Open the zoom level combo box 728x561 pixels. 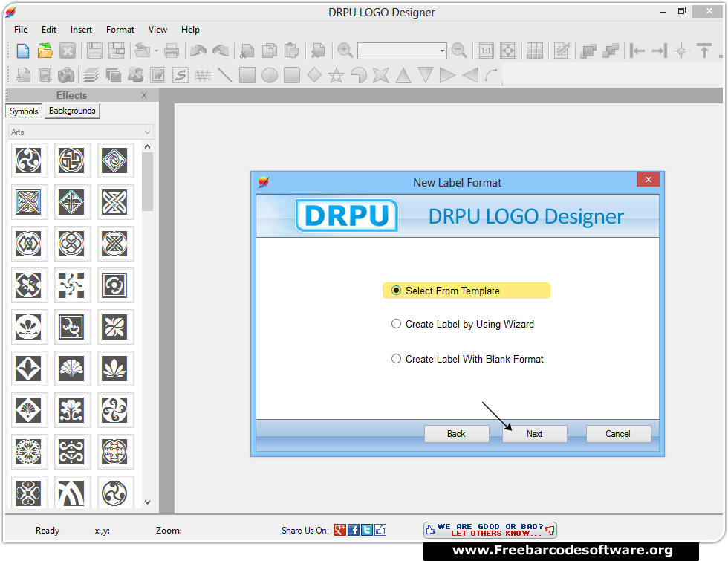tap(402, 51)
